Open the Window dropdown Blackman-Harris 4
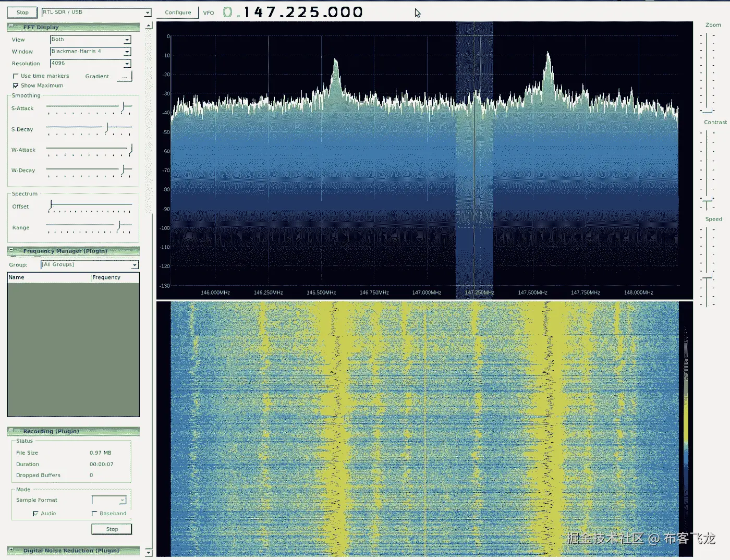Screen dimensions: 730x560 (x=91, y=52)
